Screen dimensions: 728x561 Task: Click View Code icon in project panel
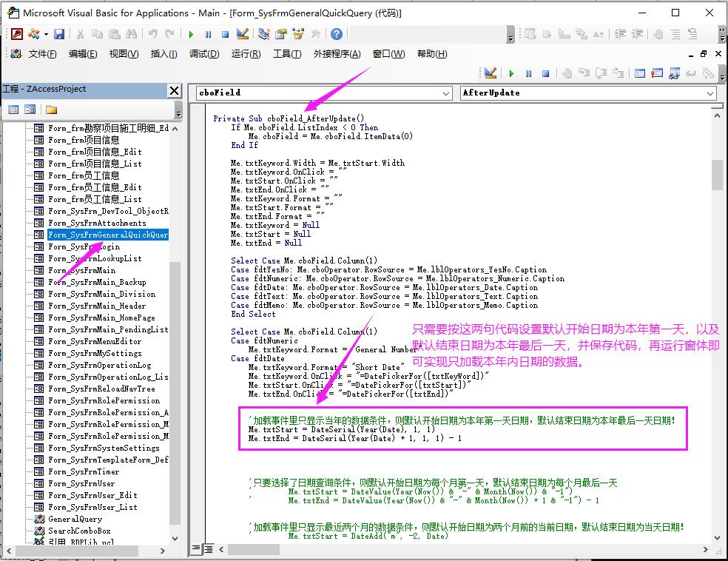[13, 110]
